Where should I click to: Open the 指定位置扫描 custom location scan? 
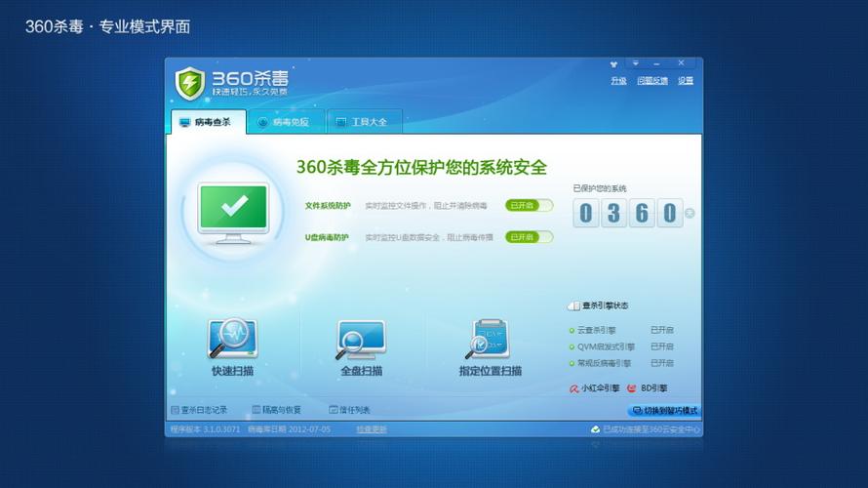pyautogui.click(x=490, y=341)
